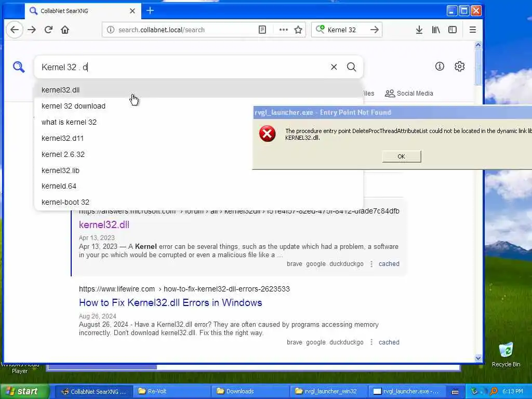Close the CollabNet SearXNG tab
Viewport: 532px width, 399px height.
coord(132,11)
